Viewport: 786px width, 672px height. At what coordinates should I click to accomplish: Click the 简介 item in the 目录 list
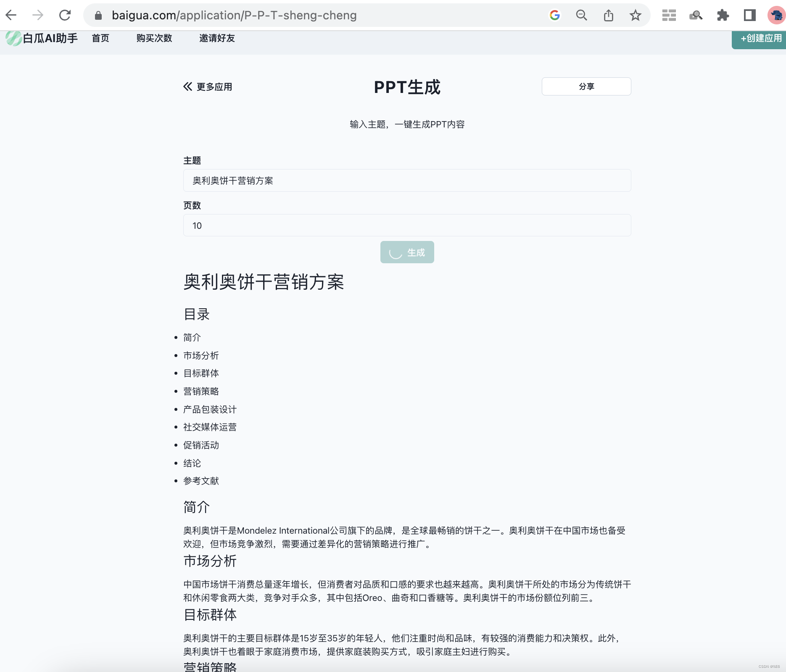pos(192,338)
